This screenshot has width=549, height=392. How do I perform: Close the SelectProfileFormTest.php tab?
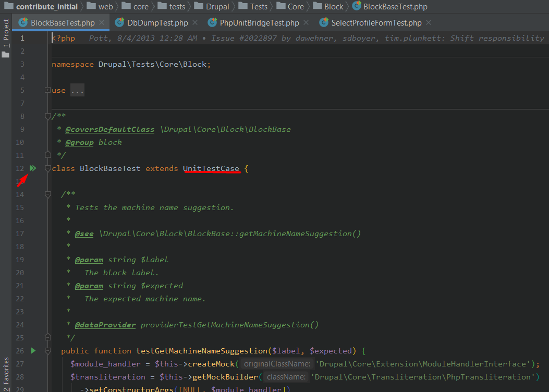[429, 22]
